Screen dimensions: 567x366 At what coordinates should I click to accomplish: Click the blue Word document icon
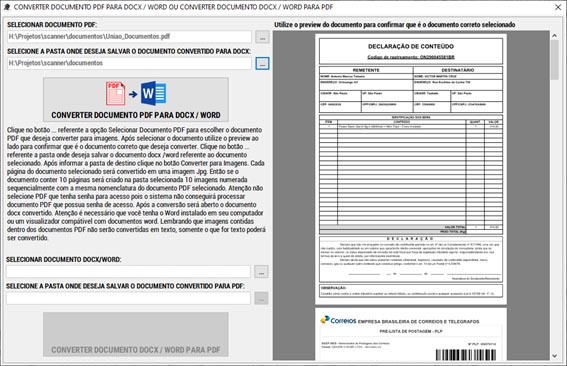pos(153,93)
